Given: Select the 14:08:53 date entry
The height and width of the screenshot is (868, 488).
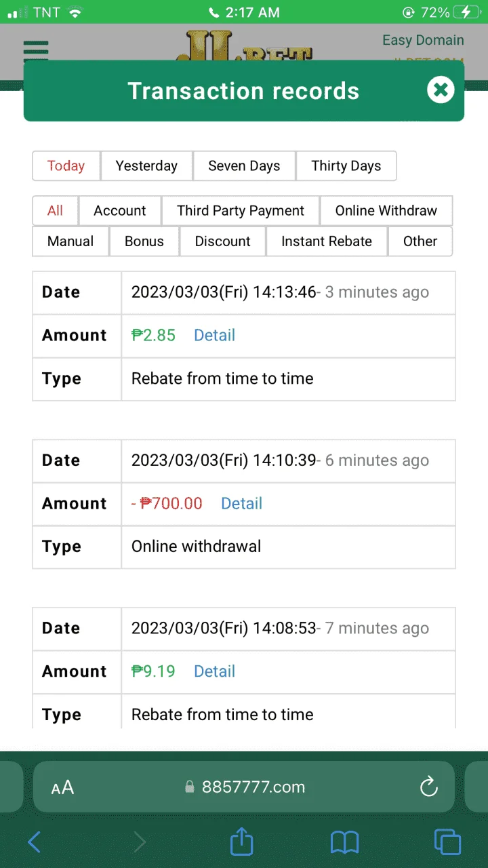Looking at the screenshot, I should pyautogui.click(x=224, y=629).
